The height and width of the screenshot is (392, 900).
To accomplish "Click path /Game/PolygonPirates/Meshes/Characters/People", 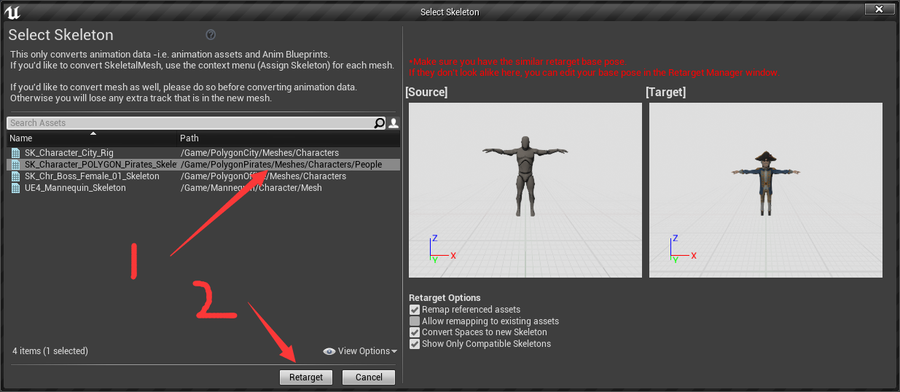I will [281, 165].
